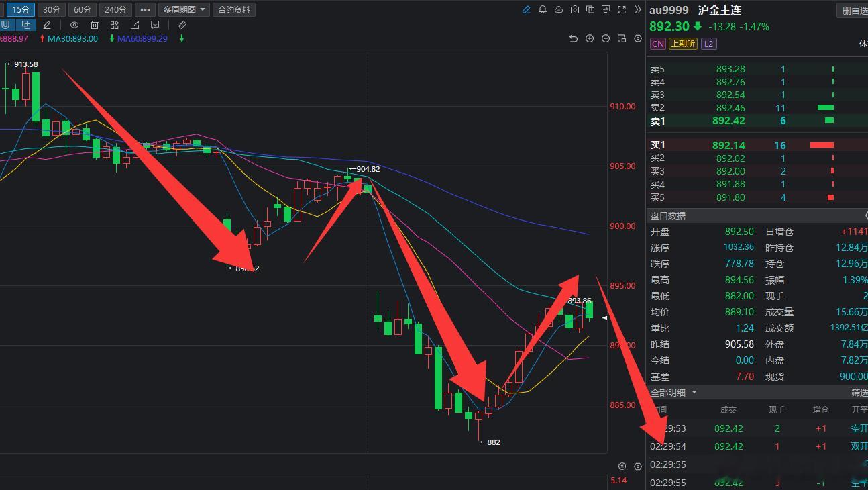Click the 均价 value 889.10
This screenshot has width=868, height=490.
(x=739, y=312)
